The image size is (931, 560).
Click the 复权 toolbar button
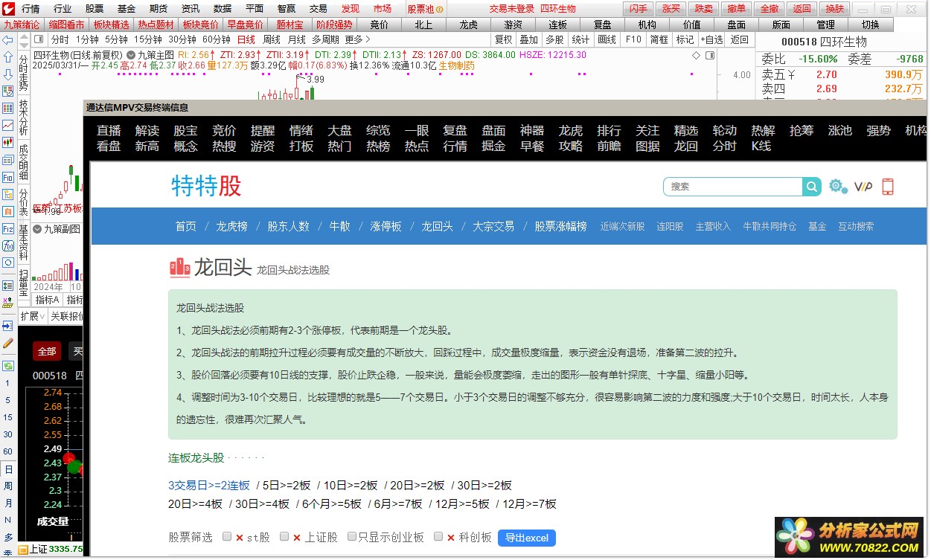(x=504, y=39)
